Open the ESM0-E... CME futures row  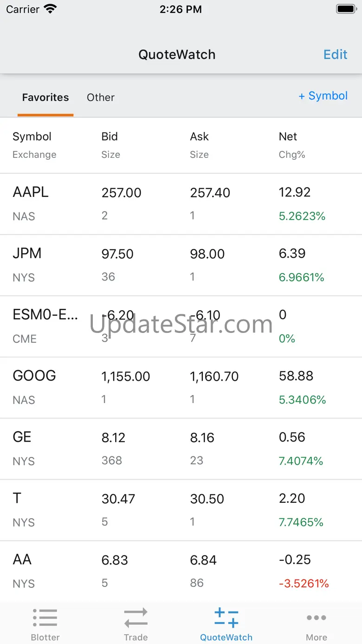click(181, 326)
